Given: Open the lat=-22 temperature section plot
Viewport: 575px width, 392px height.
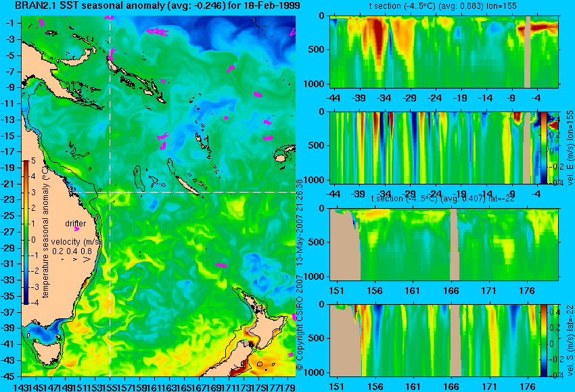Looking at the screenshot, I should (x=444, y=245).
